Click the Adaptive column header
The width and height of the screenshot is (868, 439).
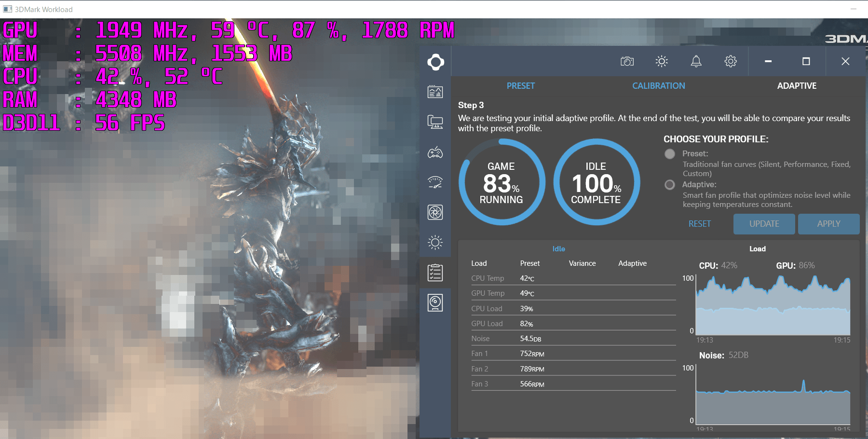[633, 263]
